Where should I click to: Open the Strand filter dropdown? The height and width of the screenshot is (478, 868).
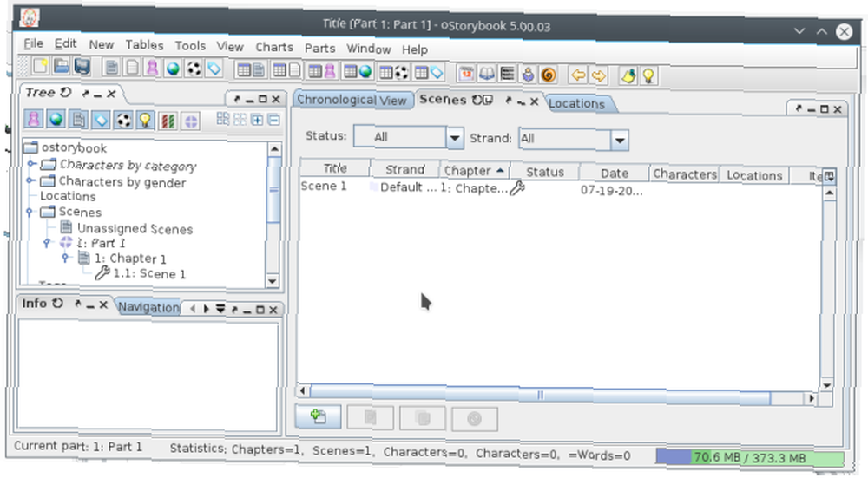[x=620, y=140]
